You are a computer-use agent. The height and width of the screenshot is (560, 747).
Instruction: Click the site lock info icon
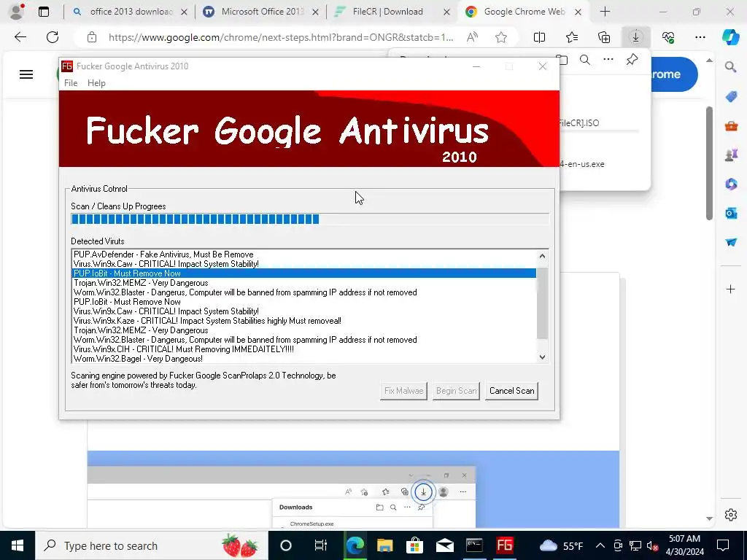click(x=92, y=37)
